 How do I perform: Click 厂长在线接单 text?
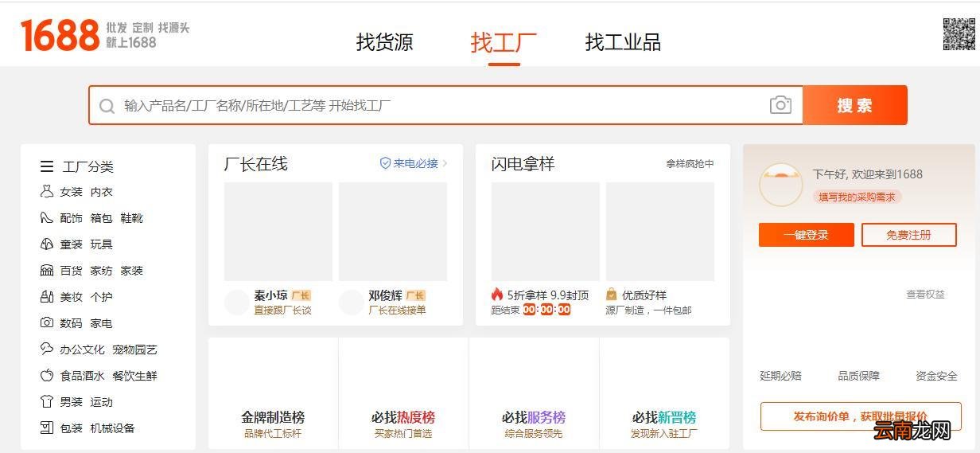(397, 310)
